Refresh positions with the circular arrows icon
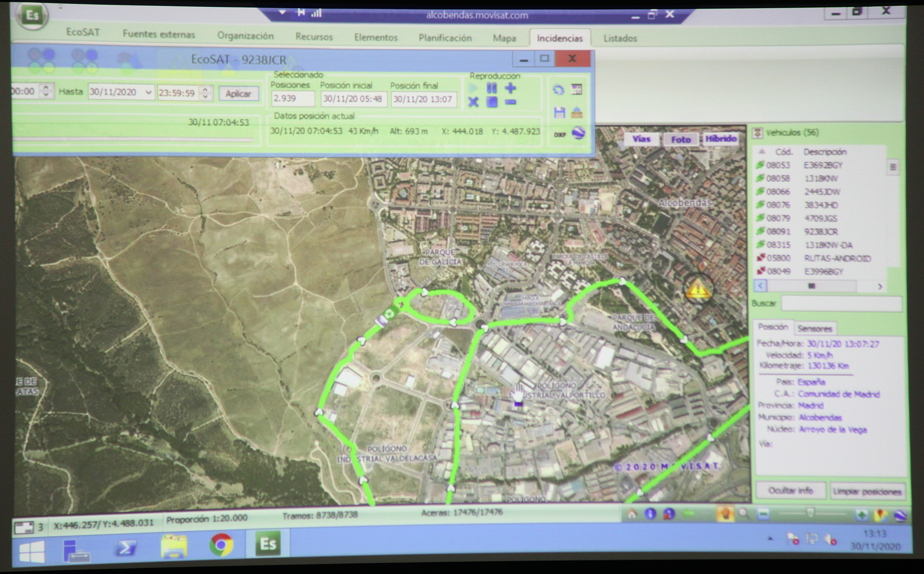This screenshot has width=924, height=574. pos(558,90)
